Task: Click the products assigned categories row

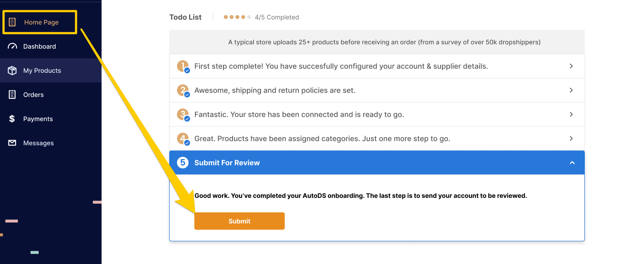Action: point(377,139)
